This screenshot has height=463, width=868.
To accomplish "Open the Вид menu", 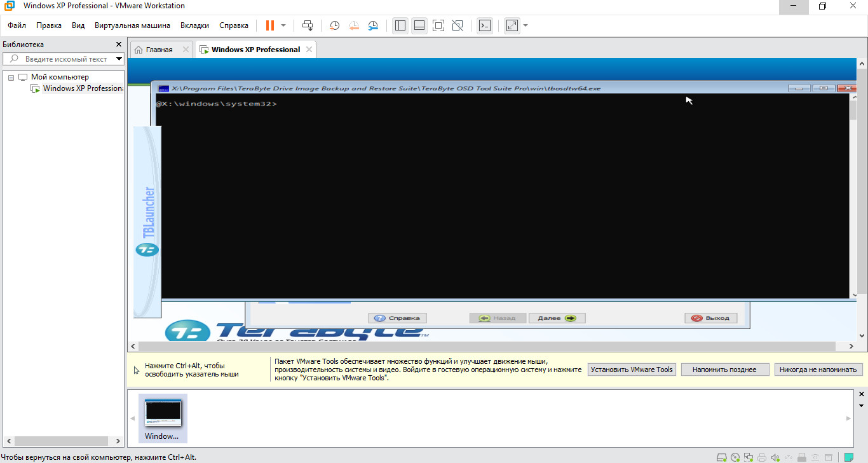I will pos(78,25).
